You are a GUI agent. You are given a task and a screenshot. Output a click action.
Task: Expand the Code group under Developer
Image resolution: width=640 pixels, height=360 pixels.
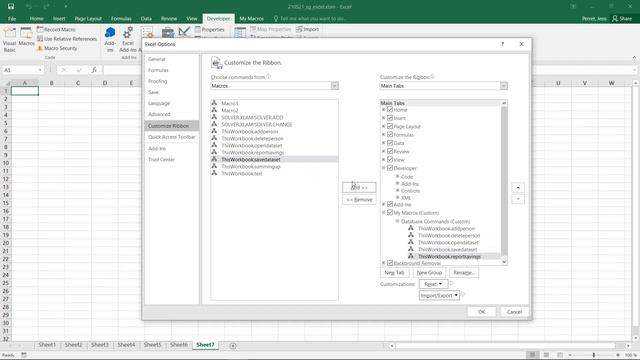click(398, 177)
